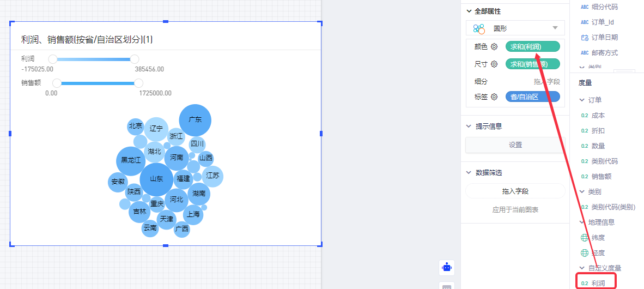
Task: Click the robot assistant icon
Action: pos(447,267)
